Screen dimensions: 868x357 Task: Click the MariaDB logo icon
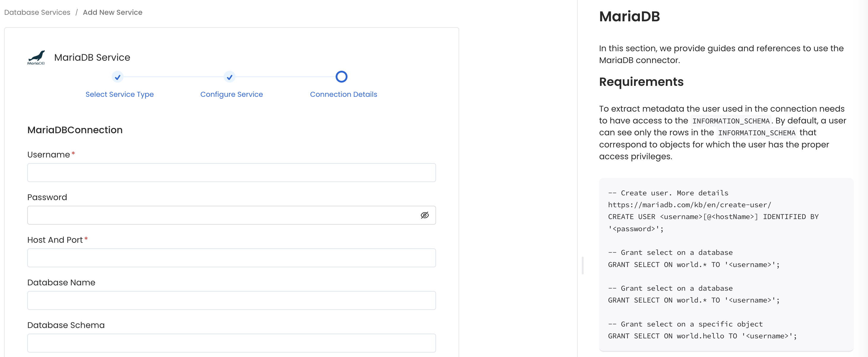click(x=36, y=57)
